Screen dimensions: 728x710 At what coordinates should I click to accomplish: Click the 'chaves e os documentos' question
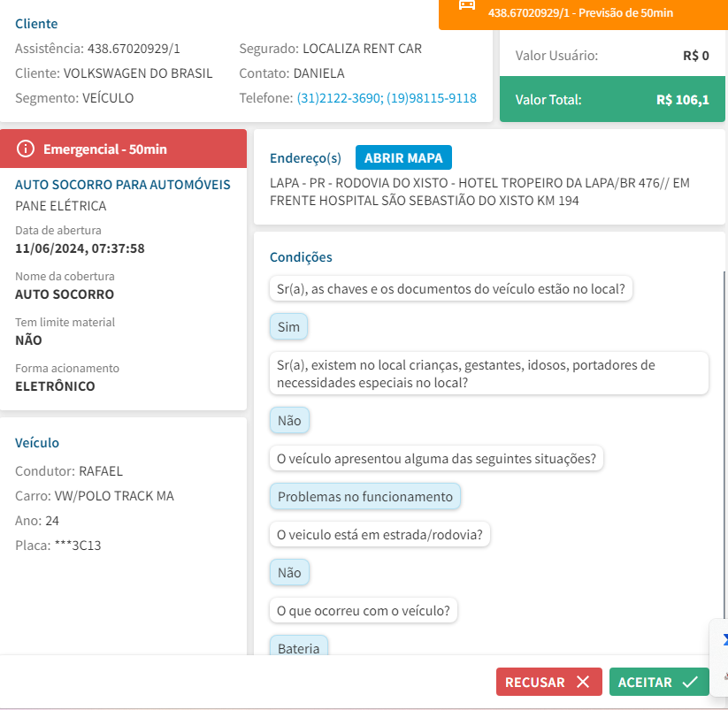tap(450, 289)
